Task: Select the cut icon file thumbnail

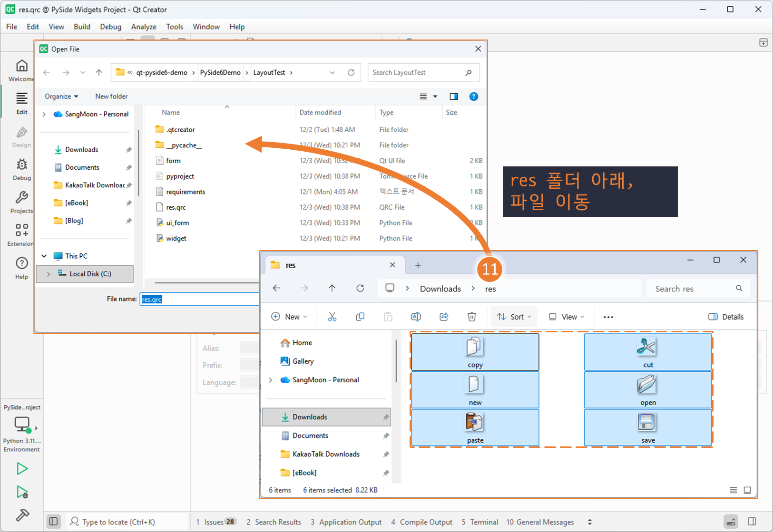Action: [x=648, y=352]
